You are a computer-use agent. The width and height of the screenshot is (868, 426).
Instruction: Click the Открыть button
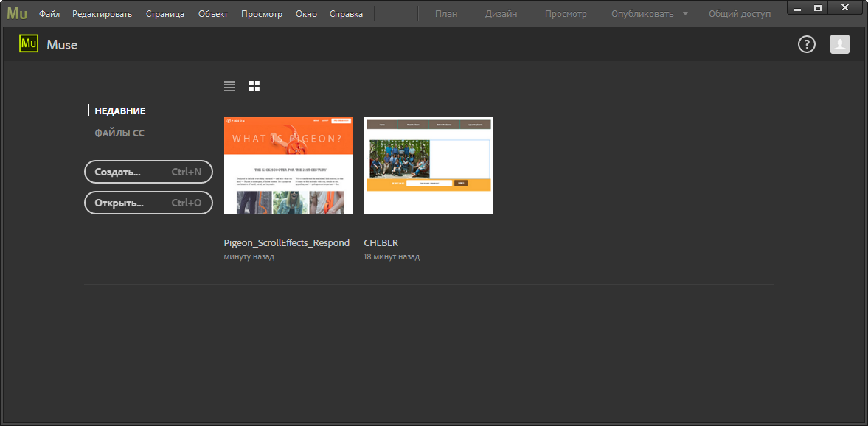tap(148, 203)
